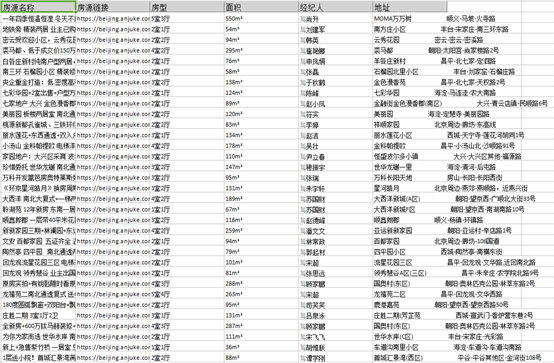Open the anjuke link in the 295m² row
Screen dimensions: 554x363
tap(113, 50)
